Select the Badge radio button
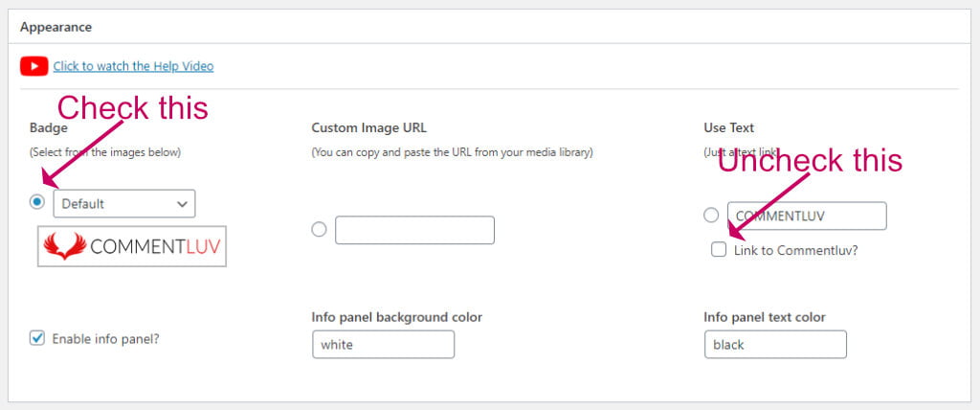The image size is (980, 410). pos(37,201)
